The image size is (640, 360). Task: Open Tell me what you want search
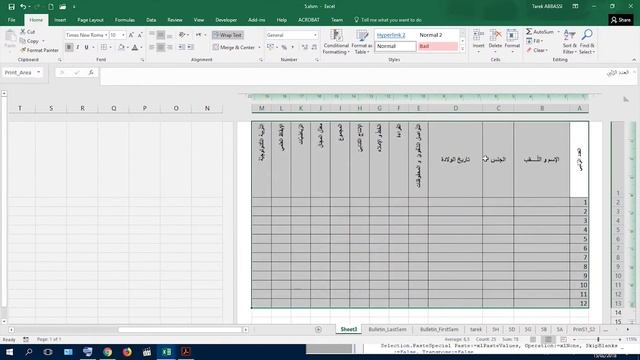[388, 20]
